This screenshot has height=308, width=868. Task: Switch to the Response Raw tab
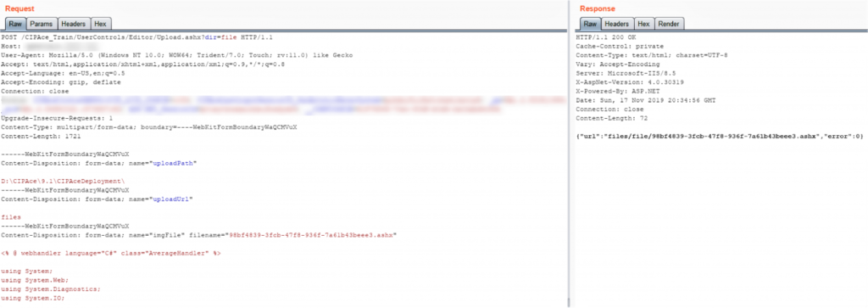[591, 24]
